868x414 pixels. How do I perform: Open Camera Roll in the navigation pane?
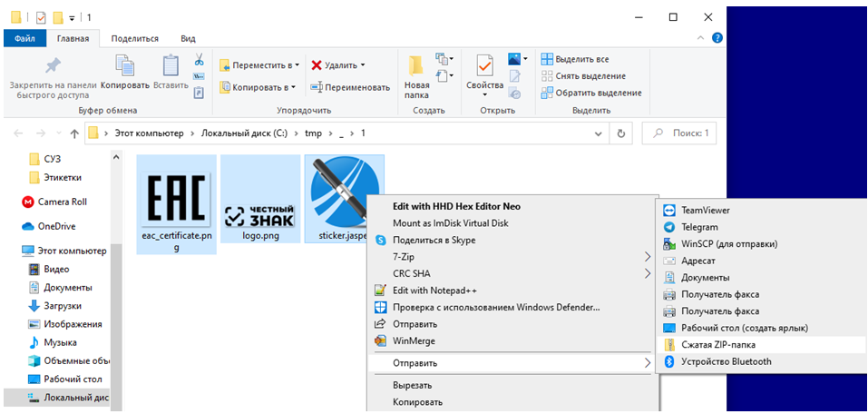point(62,202)
